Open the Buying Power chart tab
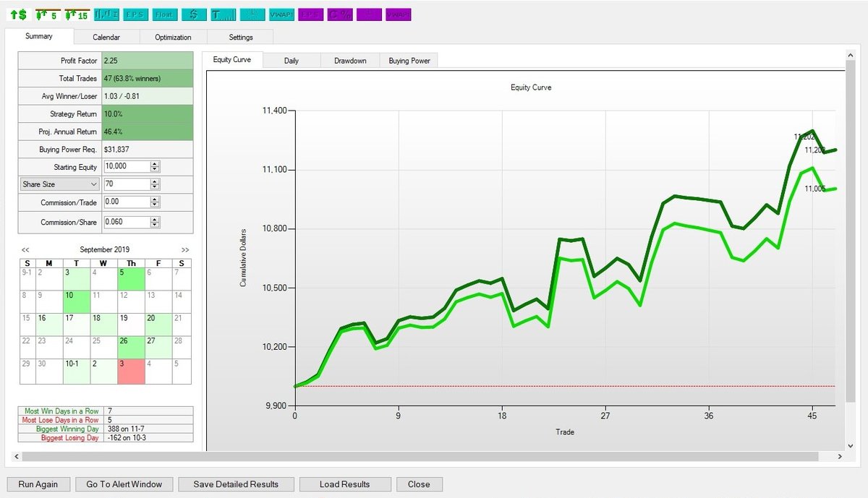This screenshot has height=498, width=868. 409,61
